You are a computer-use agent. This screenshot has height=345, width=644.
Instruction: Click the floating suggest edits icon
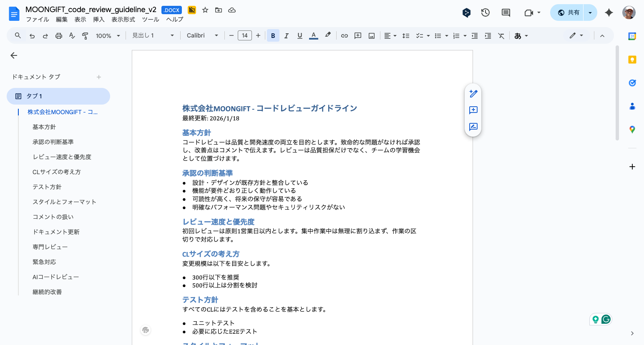pyautogui.click(x=473, y=127)
